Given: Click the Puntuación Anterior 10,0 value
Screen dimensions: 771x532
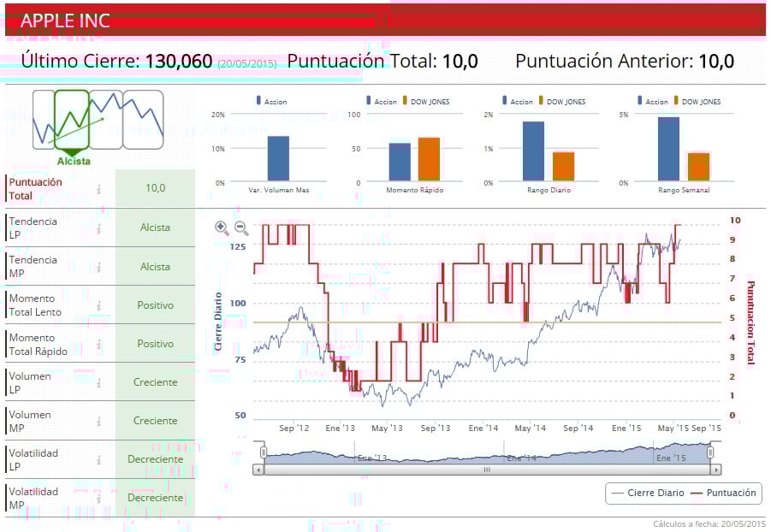Looking at the screenshot, I should (x=716, y=62).
